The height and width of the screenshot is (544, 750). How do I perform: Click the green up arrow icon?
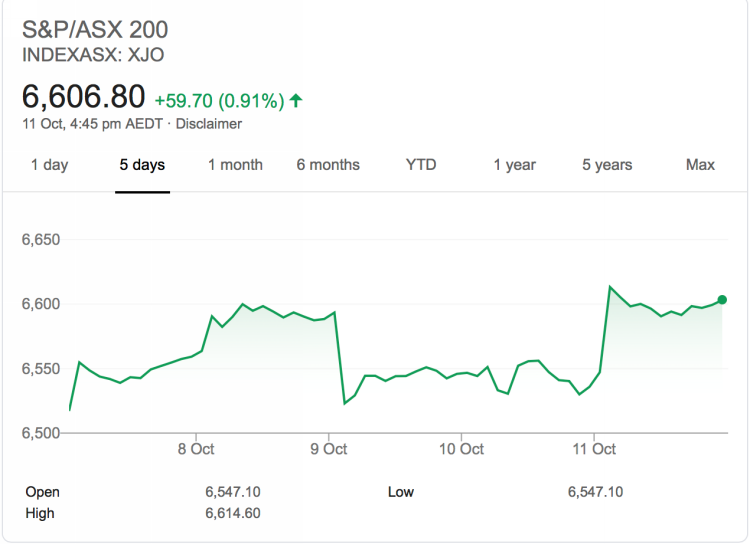[x=296, y=100]
